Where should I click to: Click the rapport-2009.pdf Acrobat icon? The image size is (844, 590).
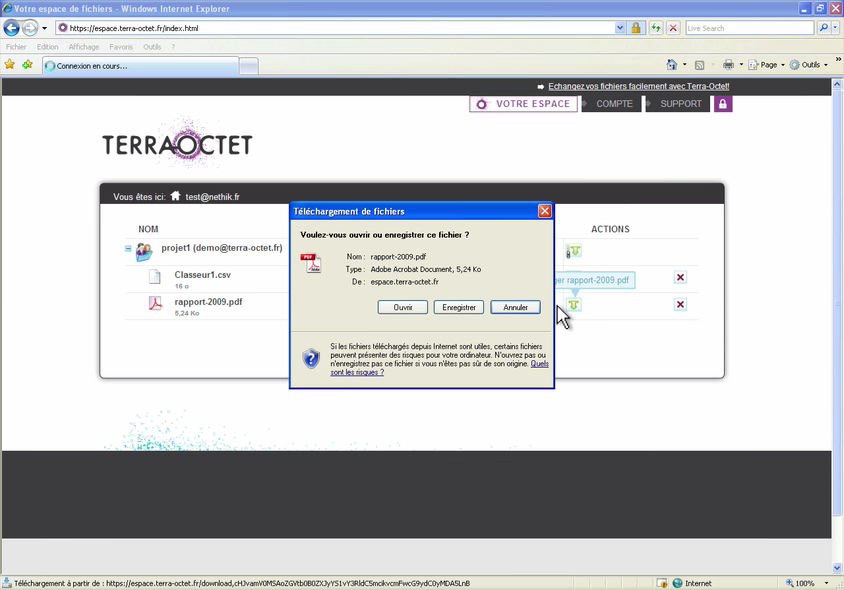[x=156, y=304]
